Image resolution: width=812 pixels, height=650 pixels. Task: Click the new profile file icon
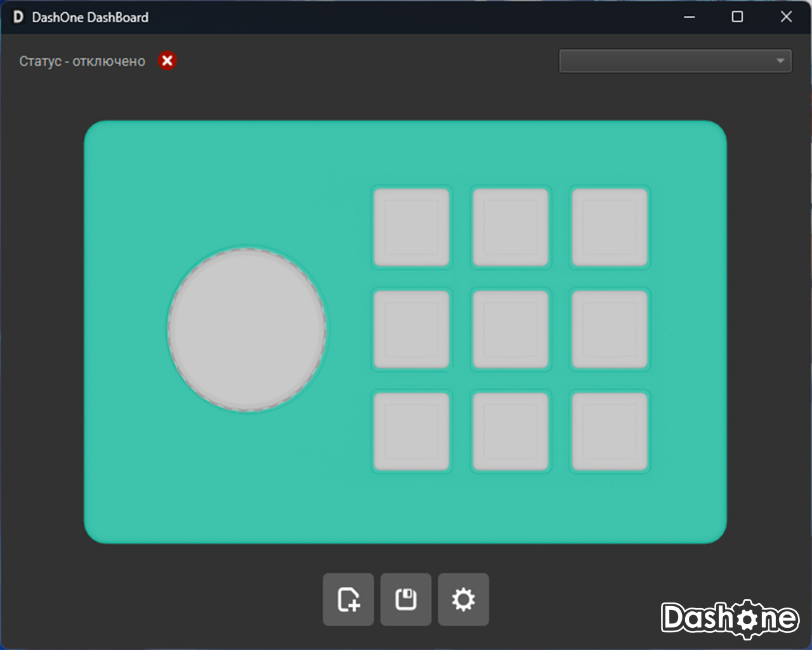coord(348,599)
